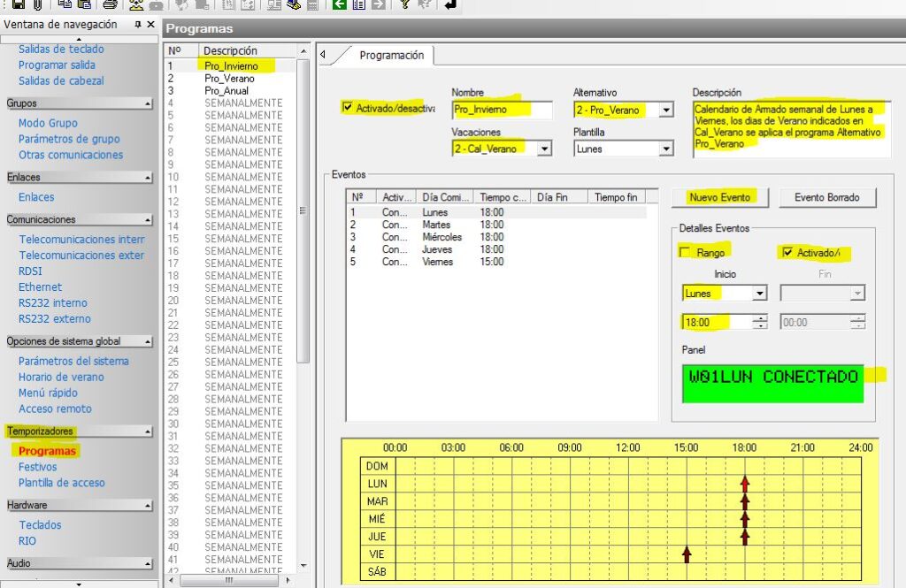Collapse the Enlaces section header

pos(148,178)
